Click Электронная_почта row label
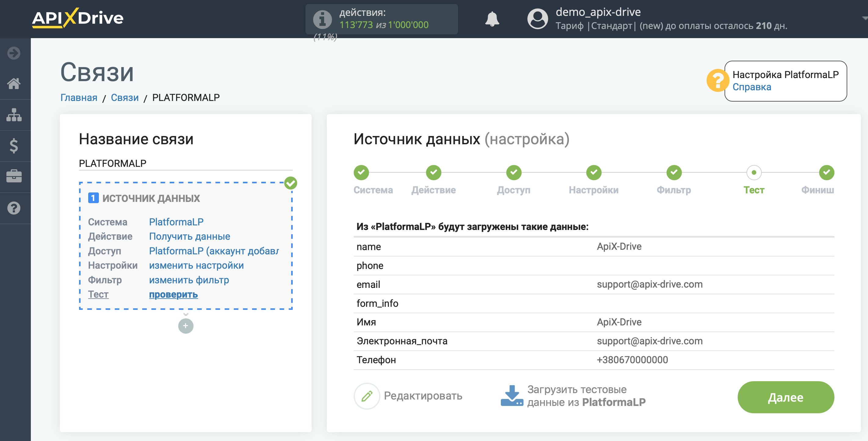Viewport: 868px width, 441px height. (x=402, y=341)
